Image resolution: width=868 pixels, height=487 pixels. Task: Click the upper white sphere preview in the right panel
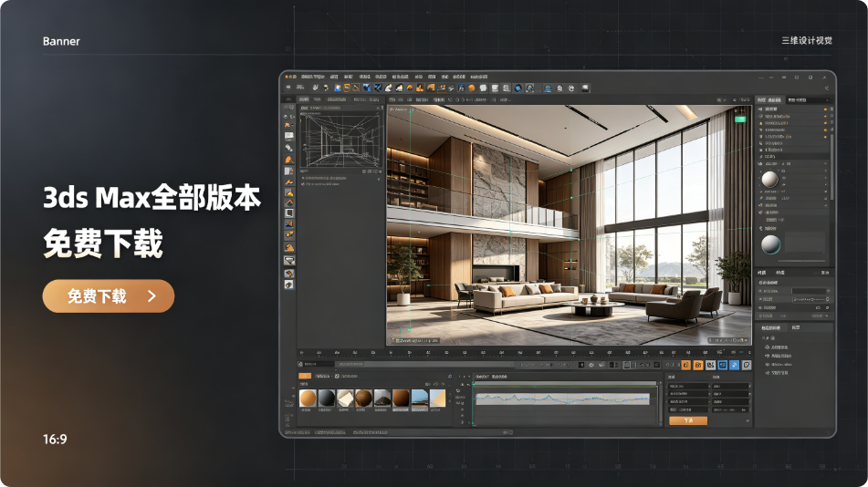click(x=770, y=180)
